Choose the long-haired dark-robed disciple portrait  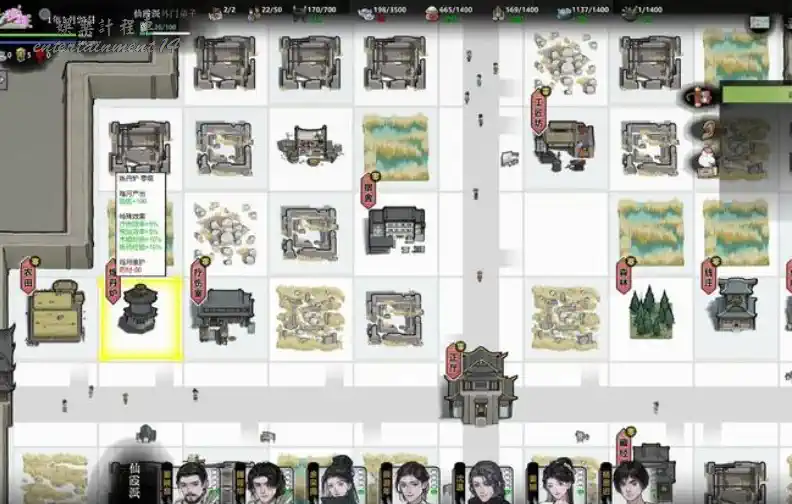click(x=485, y=484)
